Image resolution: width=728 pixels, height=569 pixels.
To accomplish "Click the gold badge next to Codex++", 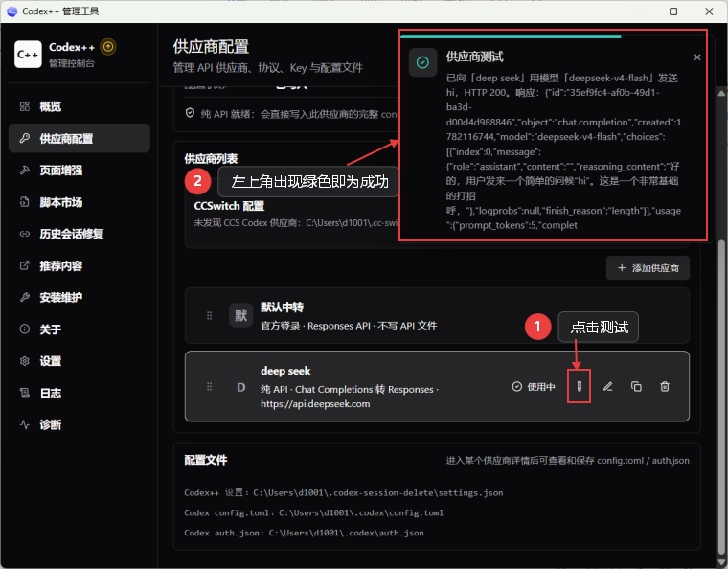I will pos(108,46).
